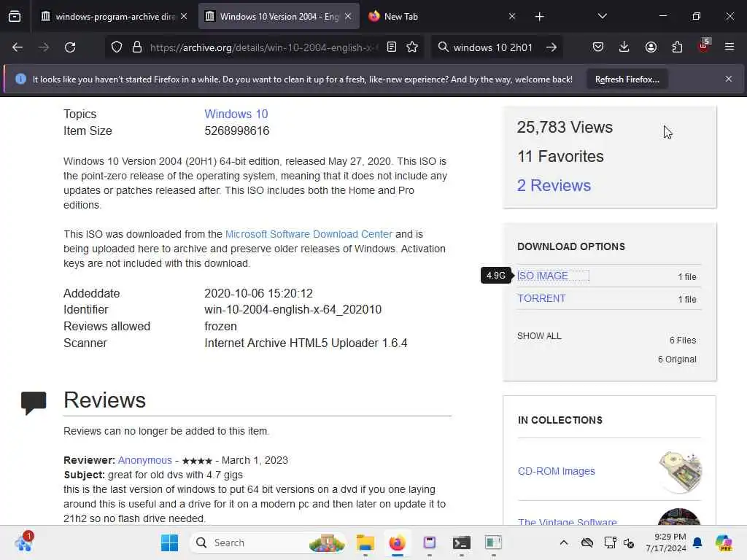The width and height of the screenshot is (747, 560).
Task: Open CD-ROM Images collection link
Action: [x=557, y=472]
